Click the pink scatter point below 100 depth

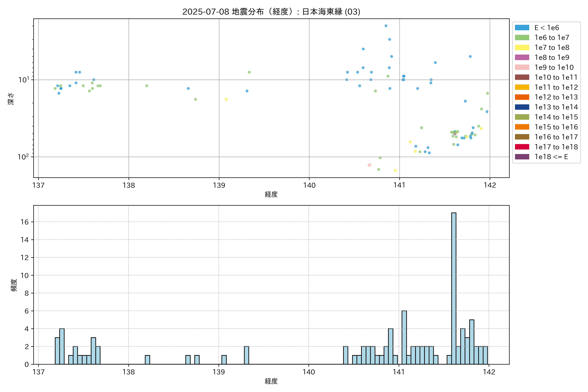[x=369, y=165]
